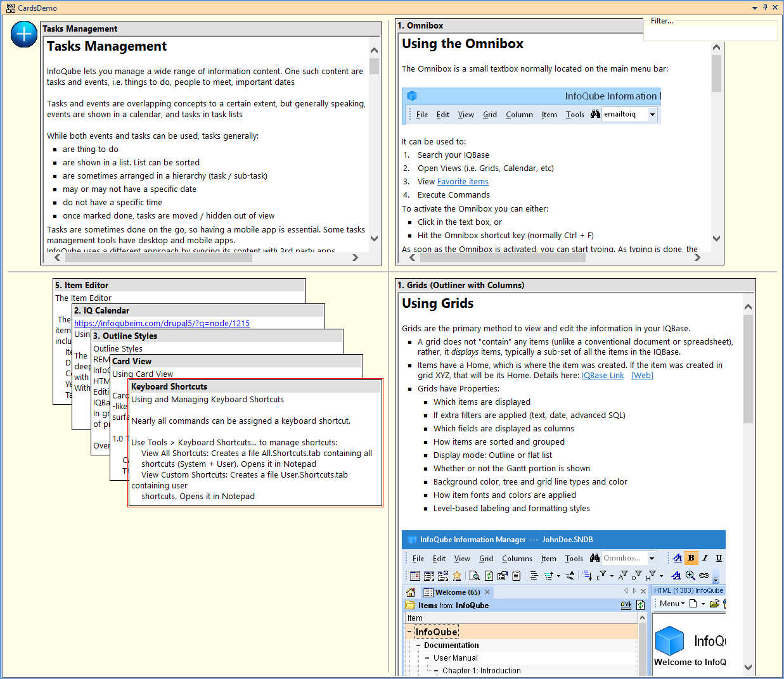The image size is (784, 679).
Task: Toggle the Bold B button
Action: [x=691, y=558]
